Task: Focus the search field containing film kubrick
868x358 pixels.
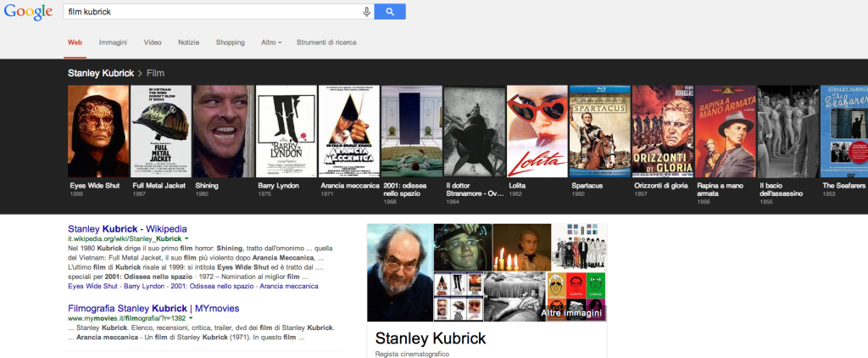Action: point(212,12)
